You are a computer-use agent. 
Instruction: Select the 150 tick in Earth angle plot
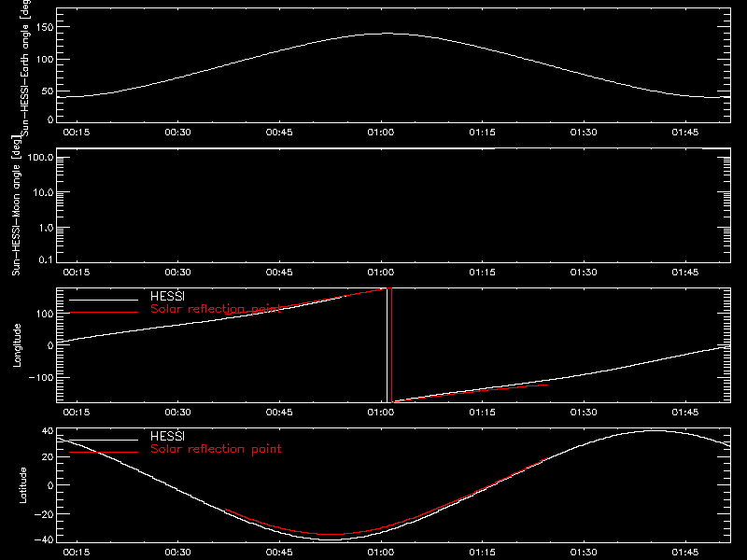44,27
